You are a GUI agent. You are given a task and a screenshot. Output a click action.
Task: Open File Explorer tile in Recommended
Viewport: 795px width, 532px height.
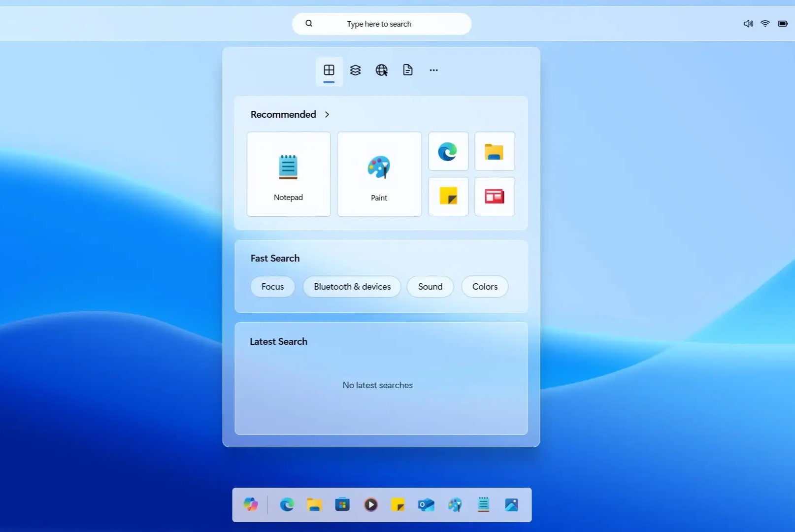[x=494, y=151]
